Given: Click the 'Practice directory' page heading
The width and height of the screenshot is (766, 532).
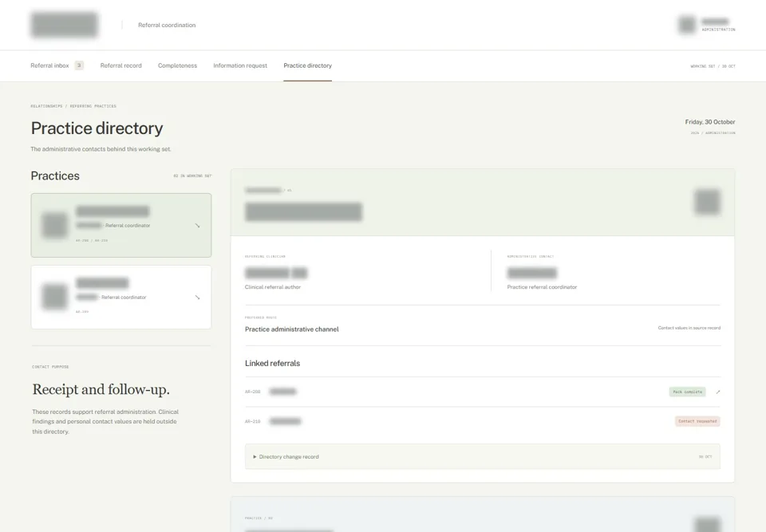Looking at the screenshot, I should 97,128.
